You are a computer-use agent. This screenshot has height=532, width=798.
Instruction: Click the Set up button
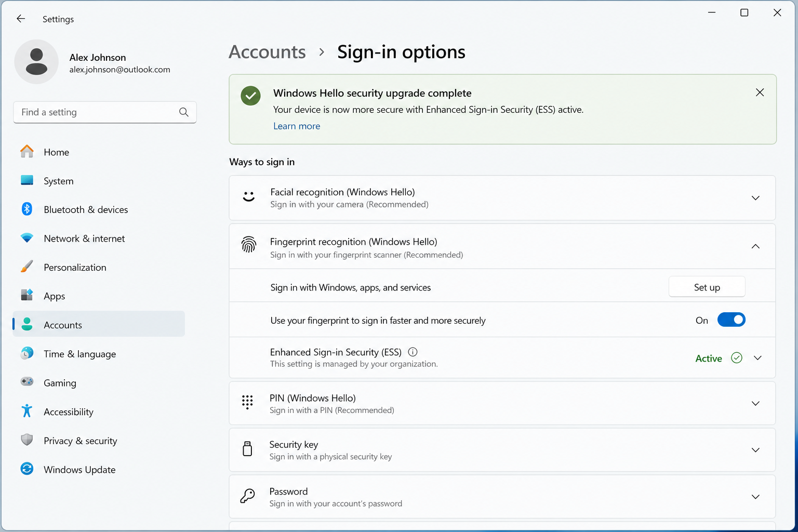[x=707, y=287]
